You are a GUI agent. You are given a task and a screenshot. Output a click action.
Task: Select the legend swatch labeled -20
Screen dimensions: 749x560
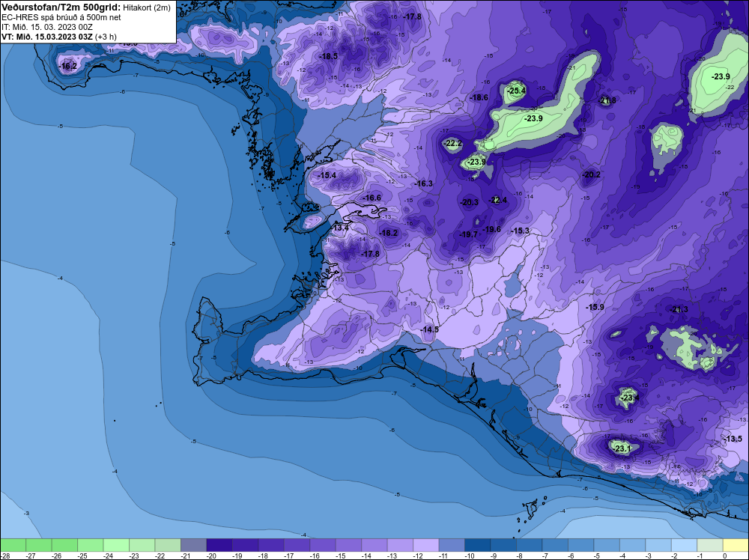(219, 545)
